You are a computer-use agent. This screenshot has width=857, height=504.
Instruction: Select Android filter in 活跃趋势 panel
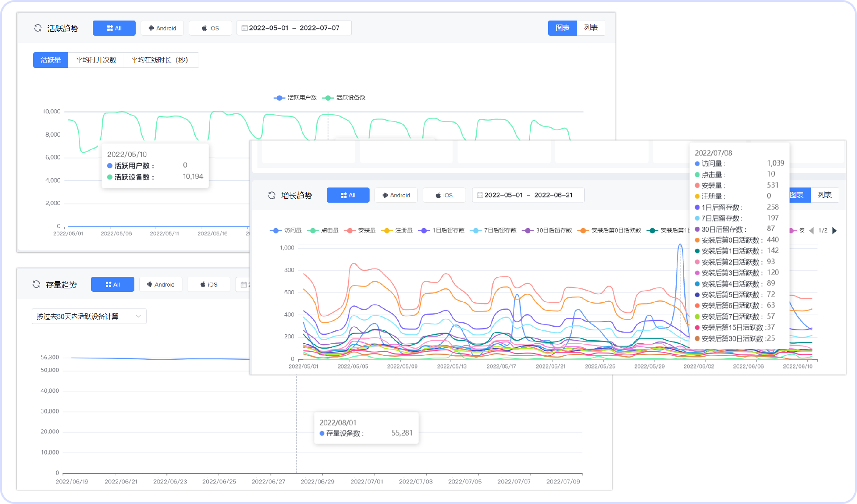pyautogui.click(x=163, y=28)
